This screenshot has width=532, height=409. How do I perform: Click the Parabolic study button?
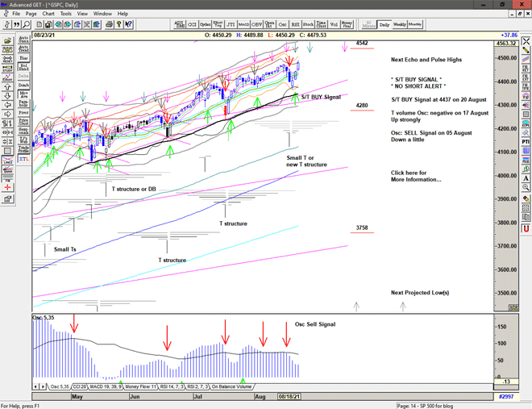pos(23,102)
